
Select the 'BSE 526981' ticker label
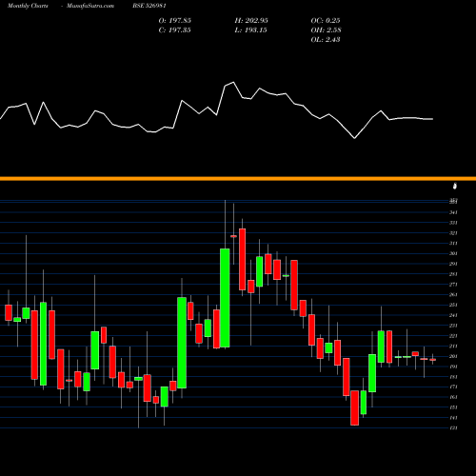(x=149, y=6)
